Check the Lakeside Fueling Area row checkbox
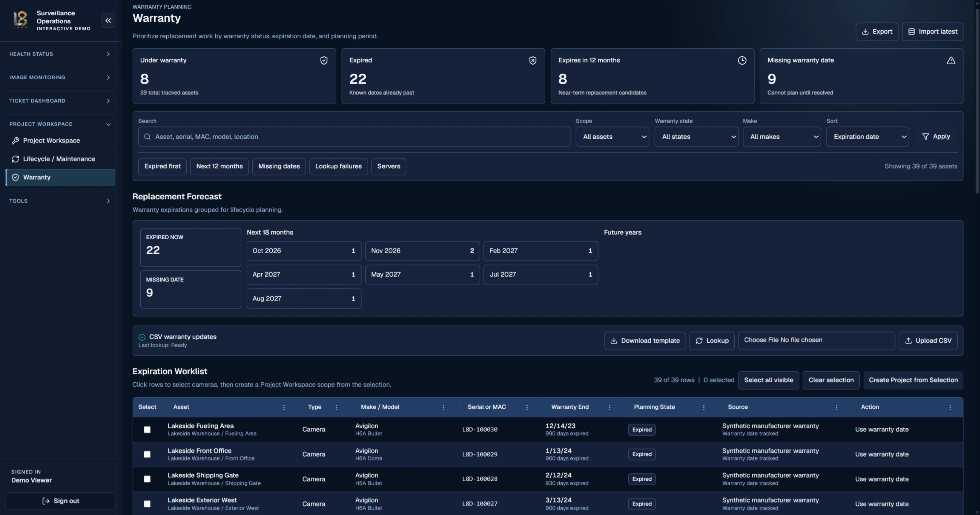The image size is (980, 515). [147, 430]
